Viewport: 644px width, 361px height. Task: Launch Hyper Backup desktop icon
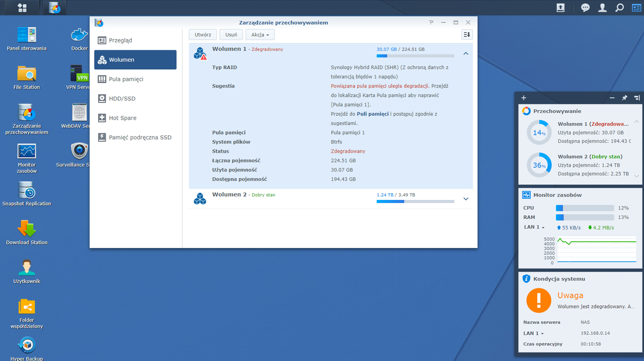click(27, 349)
